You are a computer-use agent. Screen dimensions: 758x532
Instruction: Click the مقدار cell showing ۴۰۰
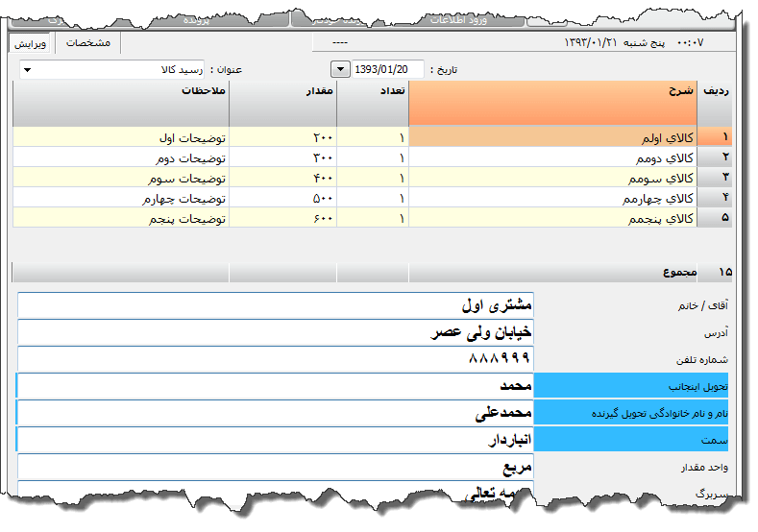[x=282, y=178]
